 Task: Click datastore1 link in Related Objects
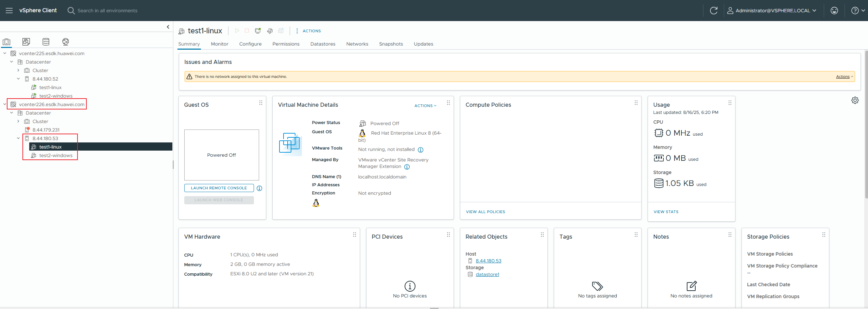(x=488, y=274)
